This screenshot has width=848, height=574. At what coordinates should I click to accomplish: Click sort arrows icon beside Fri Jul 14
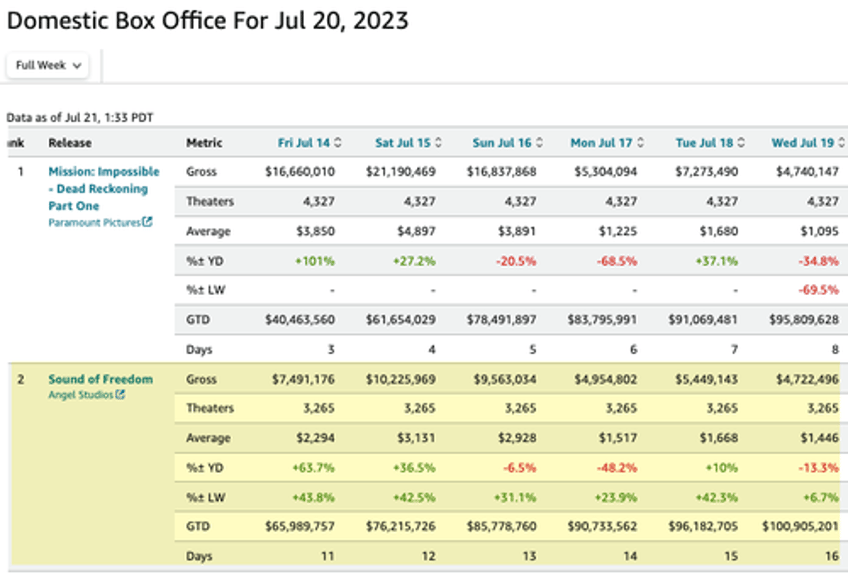337,143
